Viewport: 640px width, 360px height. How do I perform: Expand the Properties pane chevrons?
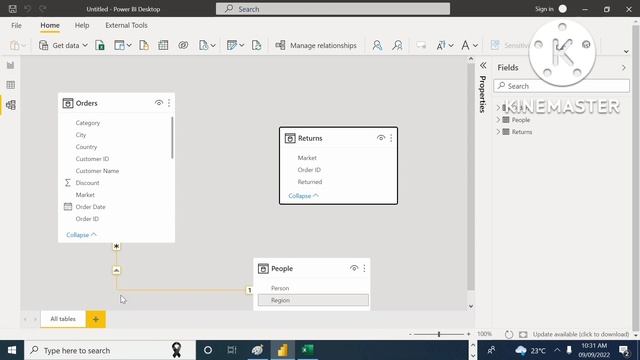click(483, 65)
